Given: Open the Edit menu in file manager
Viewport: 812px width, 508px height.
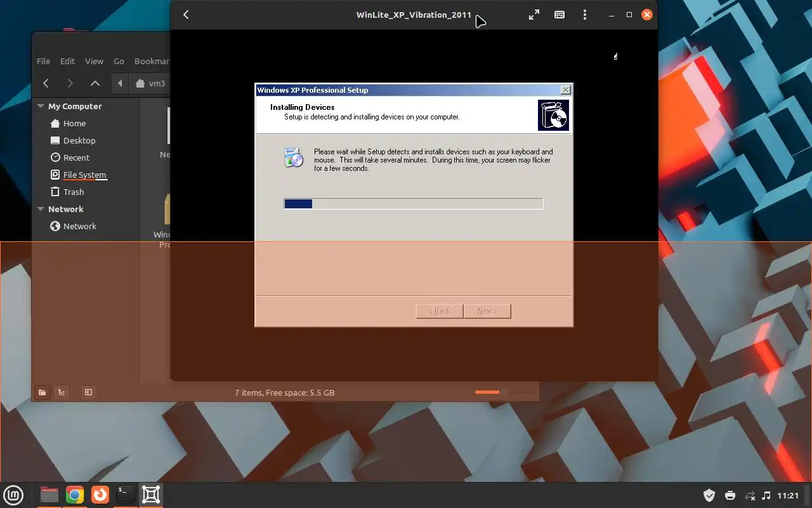Looking at the screenshot, I should click(x=67, y=61).
